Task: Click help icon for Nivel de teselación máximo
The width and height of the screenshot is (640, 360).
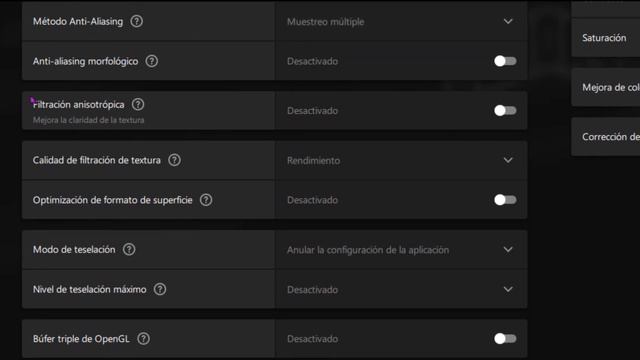Action: [160, 289]
